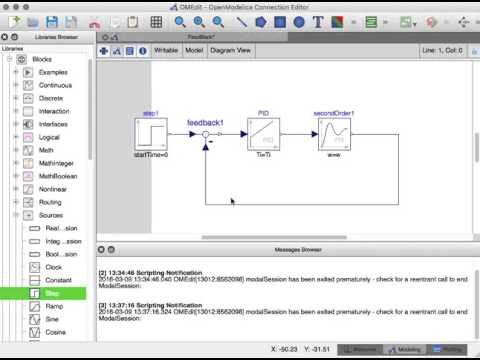Zoom out of the diagram
480x360 pixels.
click(x=218, y=22)
